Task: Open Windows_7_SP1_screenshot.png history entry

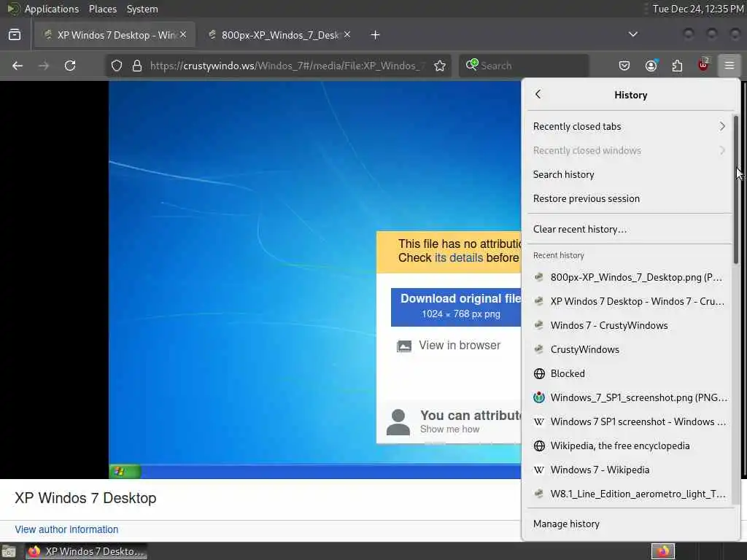Action: pyautogui.click(x=629, y=397)
